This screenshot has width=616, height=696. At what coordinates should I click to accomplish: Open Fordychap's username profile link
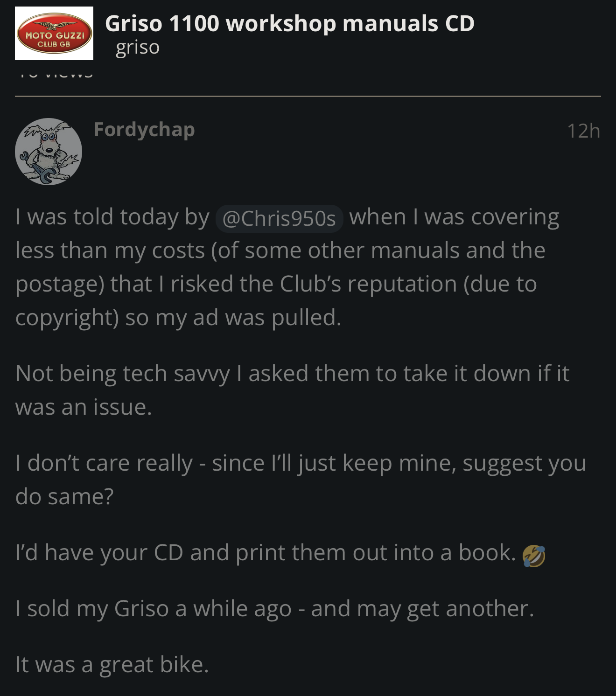[x=144, y=130]
